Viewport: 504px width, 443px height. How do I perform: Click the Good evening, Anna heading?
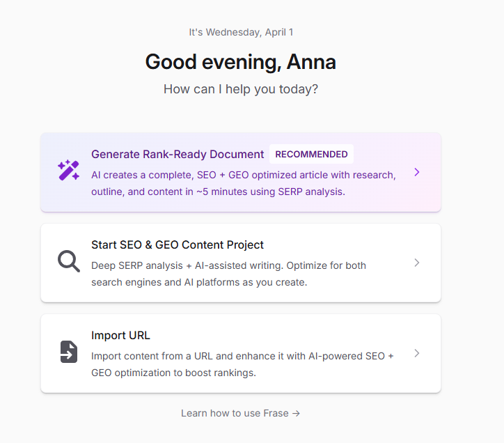tap(240, 62)
